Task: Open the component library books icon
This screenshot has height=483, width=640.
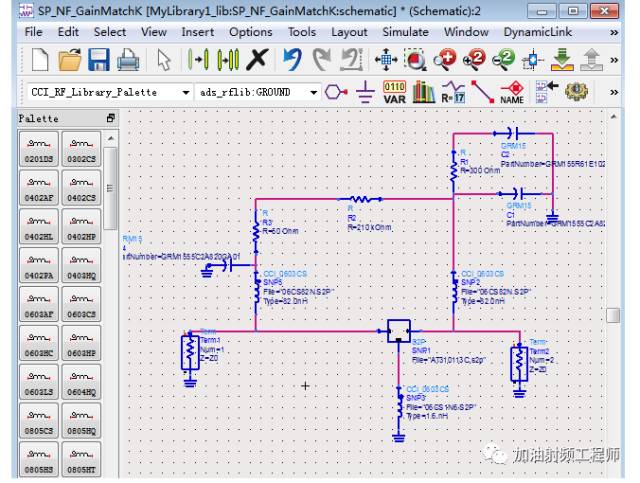Action: coord(424,92)
